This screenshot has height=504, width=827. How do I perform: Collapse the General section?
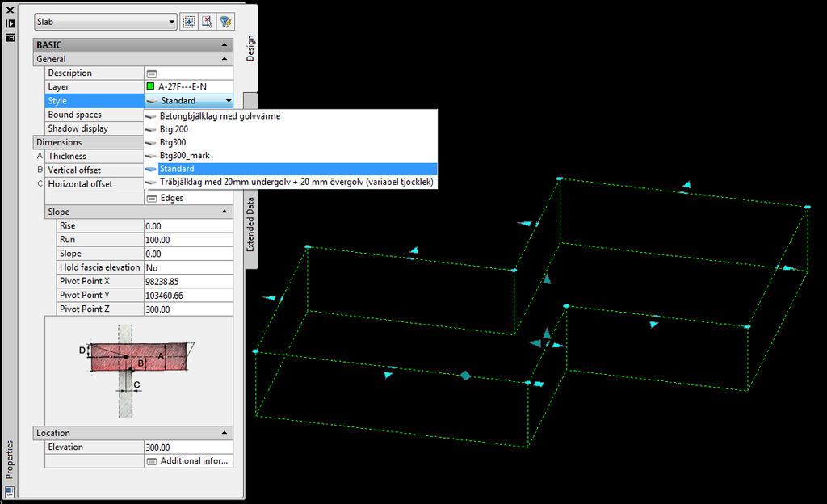225,59
